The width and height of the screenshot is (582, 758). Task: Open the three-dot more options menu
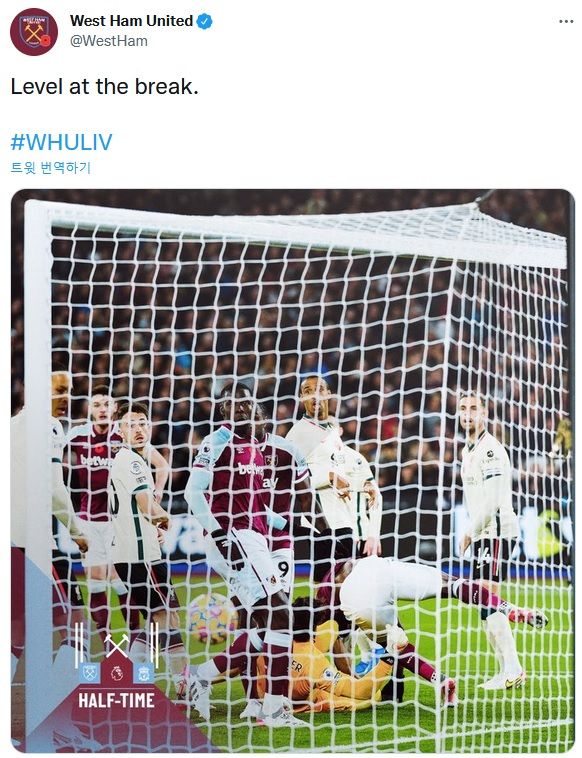566,21
